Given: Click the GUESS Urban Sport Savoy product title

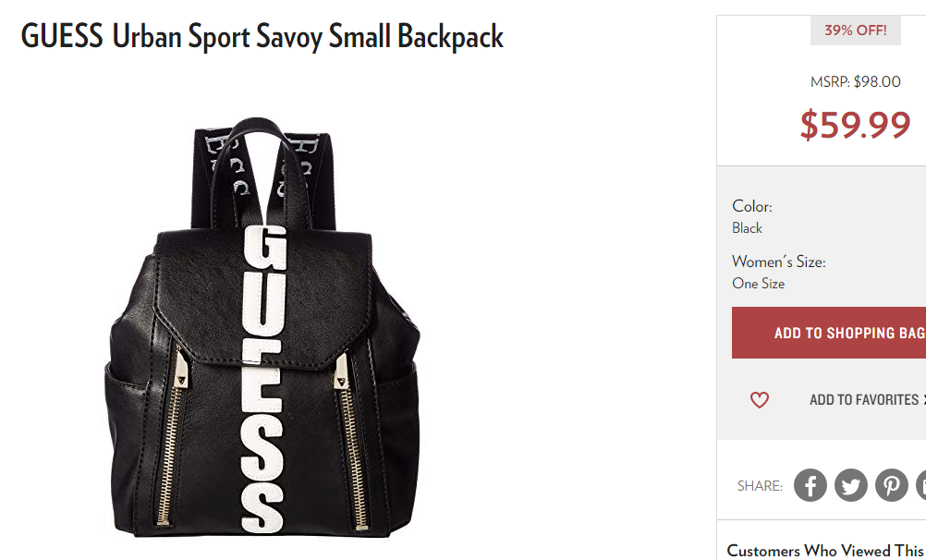Looking at the screenshot, I should [262, 37].
